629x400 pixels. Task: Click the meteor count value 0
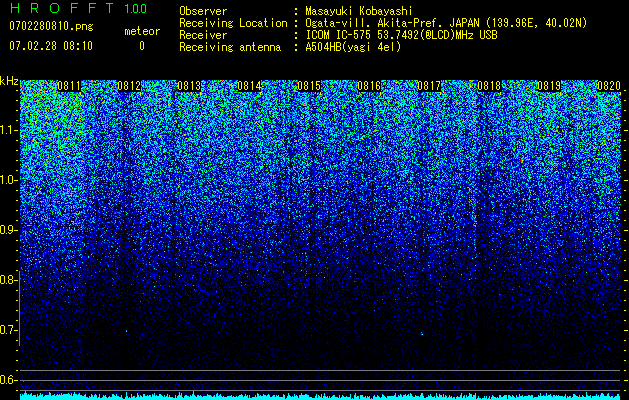coord(142,46)
